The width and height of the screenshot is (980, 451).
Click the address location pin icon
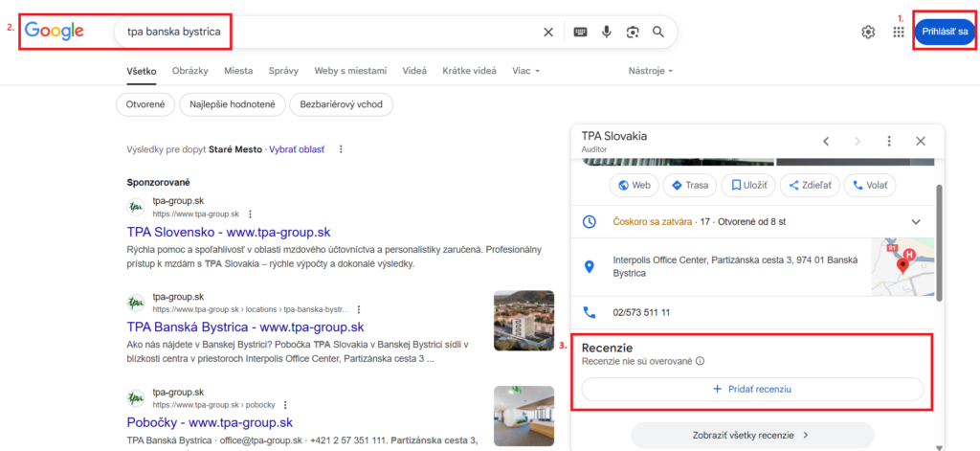[589, 267]
